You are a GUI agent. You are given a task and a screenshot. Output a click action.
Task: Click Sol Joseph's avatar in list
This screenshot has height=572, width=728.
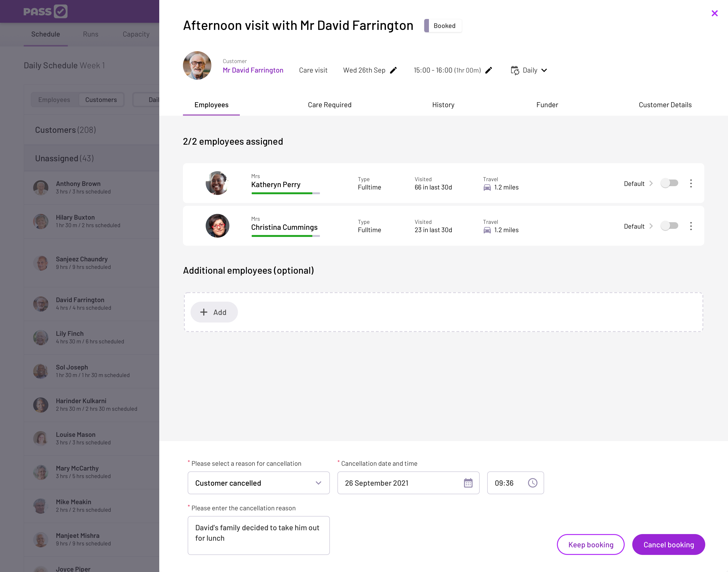(41, 371)
